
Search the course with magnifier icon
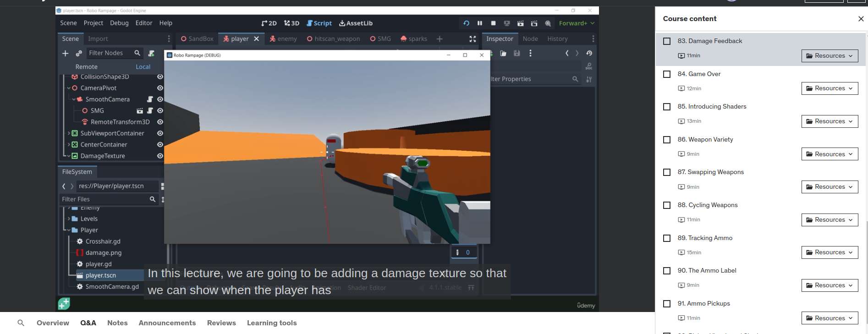tap(21, 323)
